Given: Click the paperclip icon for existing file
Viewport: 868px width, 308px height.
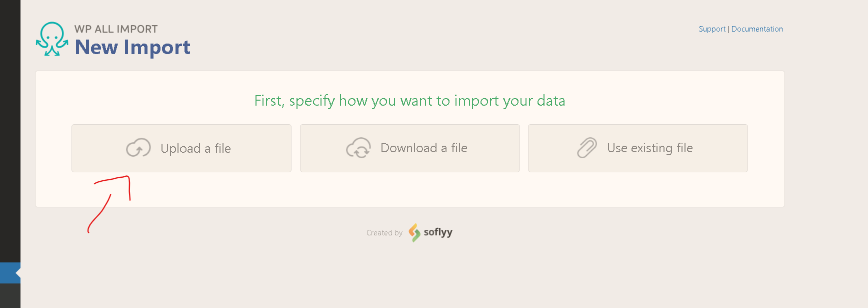Looking at the screenshot, I should point(587,148).
